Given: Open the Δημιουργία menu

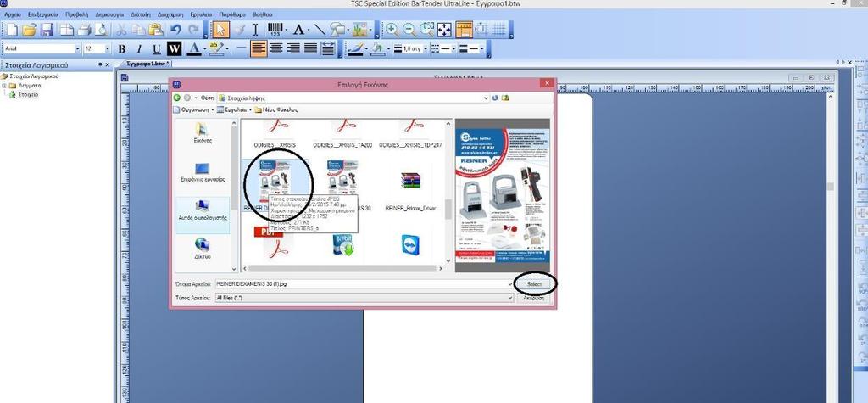Looking at the screenshot, I should tap(109, 14).
